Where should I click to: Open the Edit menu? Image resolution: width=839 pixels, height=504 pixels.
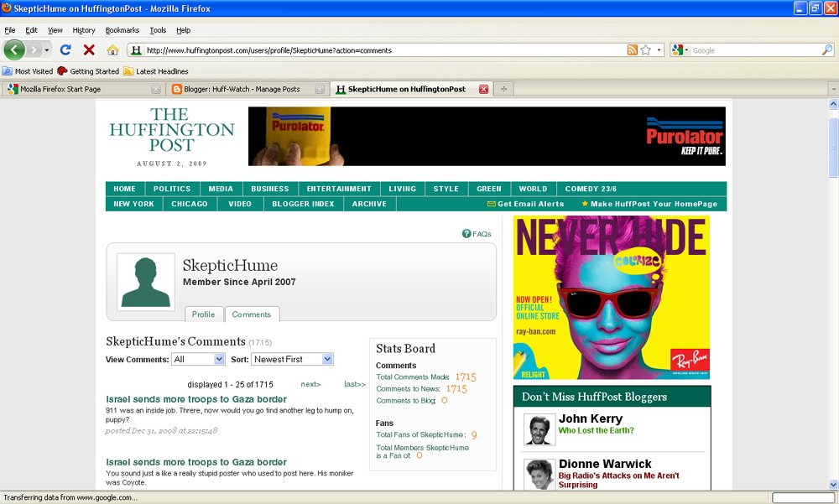32,30
